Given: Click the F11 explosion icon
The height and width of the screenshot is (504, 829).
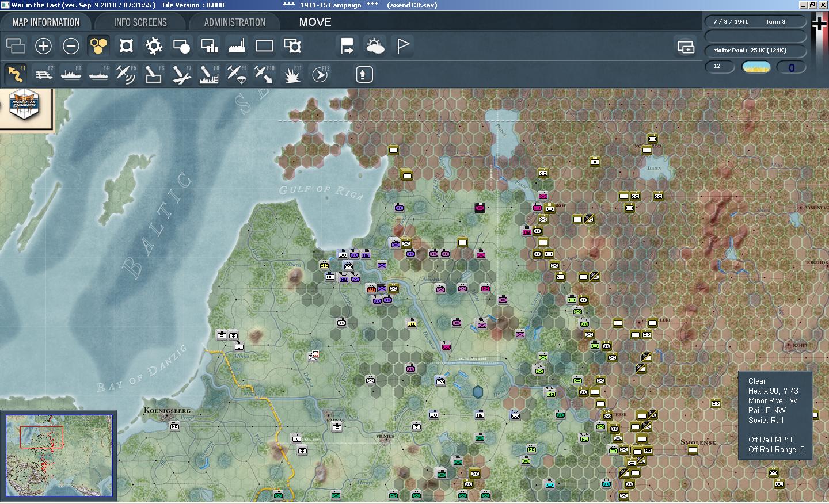Looking at the screenshot, I should (292, 74).
